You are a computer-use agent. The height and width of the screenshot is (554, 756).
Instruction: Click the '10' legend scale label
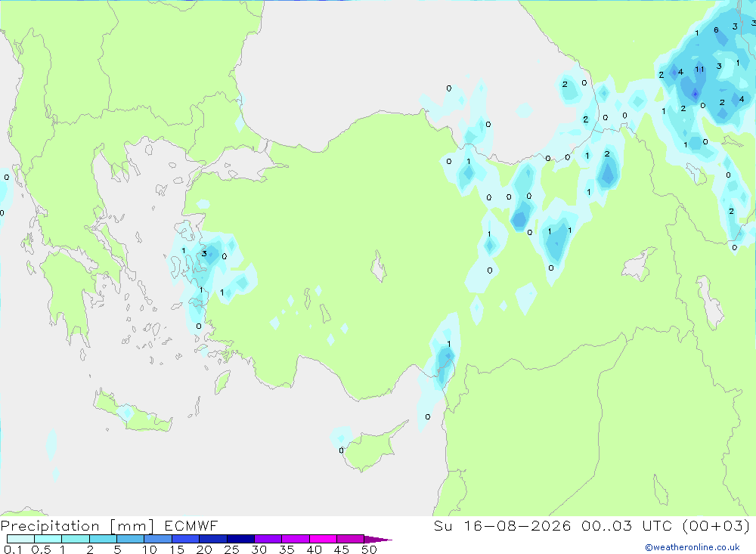click(x=150, y=549)
